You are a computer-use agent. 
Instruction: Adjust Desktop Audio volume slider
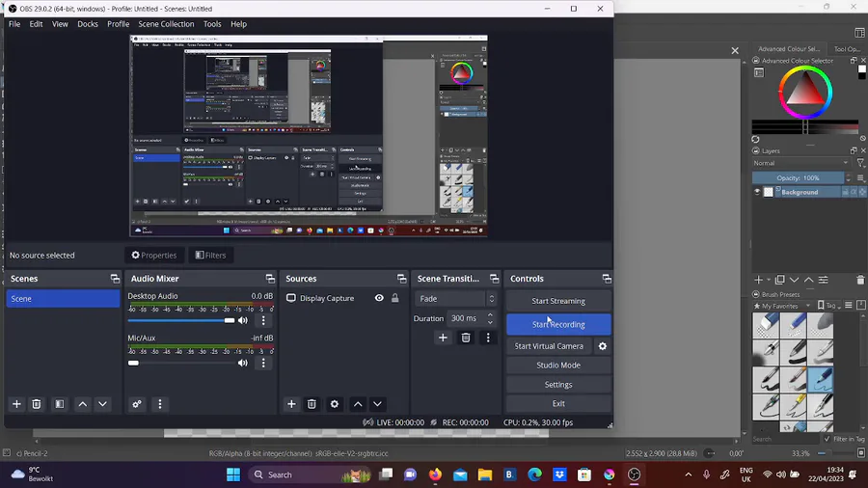181,320
